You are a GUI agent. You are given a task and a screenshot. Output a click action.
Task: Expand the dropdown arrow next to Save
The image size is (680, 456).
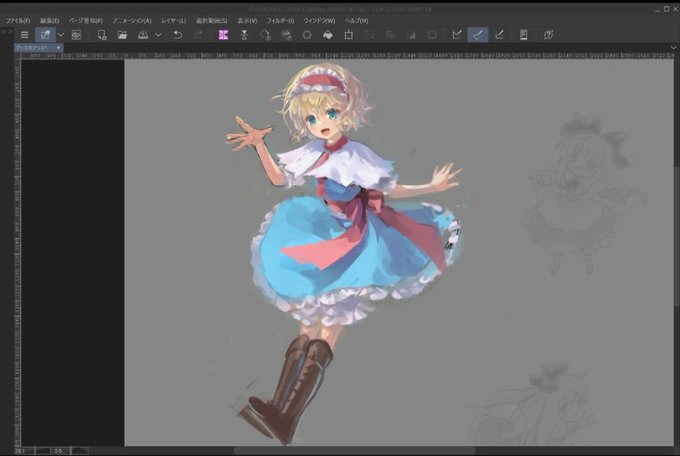pos(158,35)
